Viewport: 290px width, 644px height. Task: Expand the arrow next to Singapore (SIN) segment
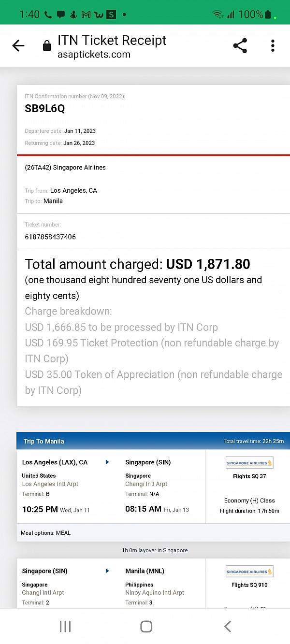(x=107, y=571)
